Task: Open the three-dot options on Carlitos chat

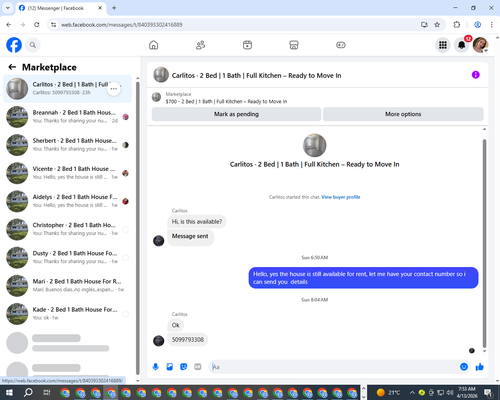Action: coord(114,89)
